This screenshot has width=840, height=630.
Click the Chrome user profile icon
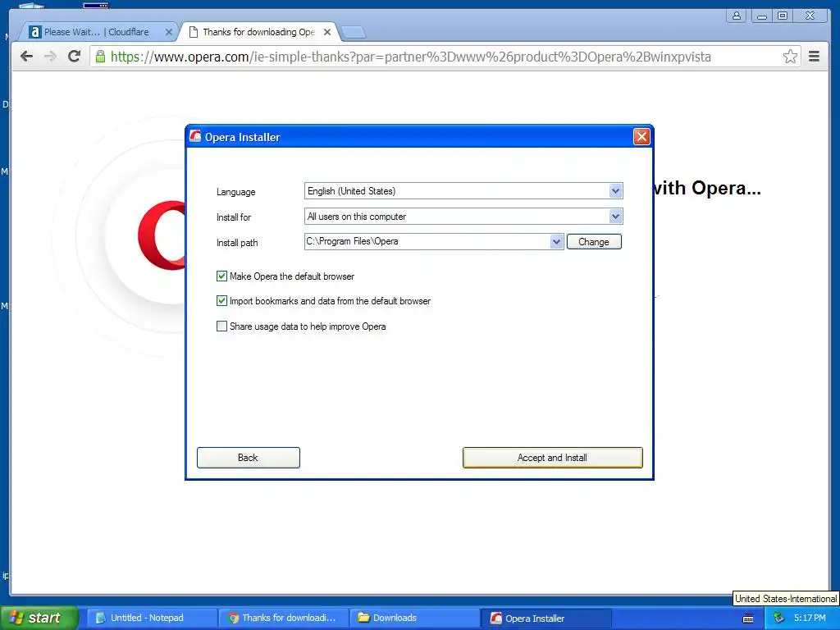click(x=737, y=16)
